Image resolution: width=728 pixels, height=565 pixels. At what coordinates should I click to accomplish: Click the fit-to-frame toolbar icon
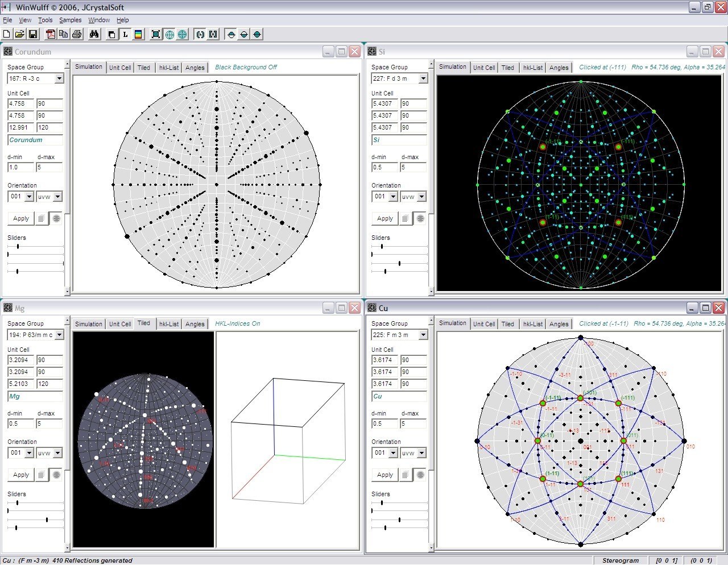pos(156,35)
